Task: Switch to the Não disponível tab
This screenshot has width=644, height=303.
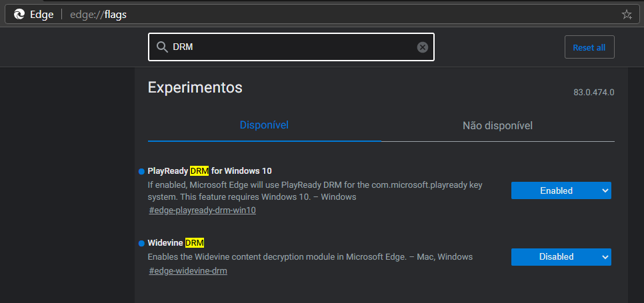Action: pos(497,125)
